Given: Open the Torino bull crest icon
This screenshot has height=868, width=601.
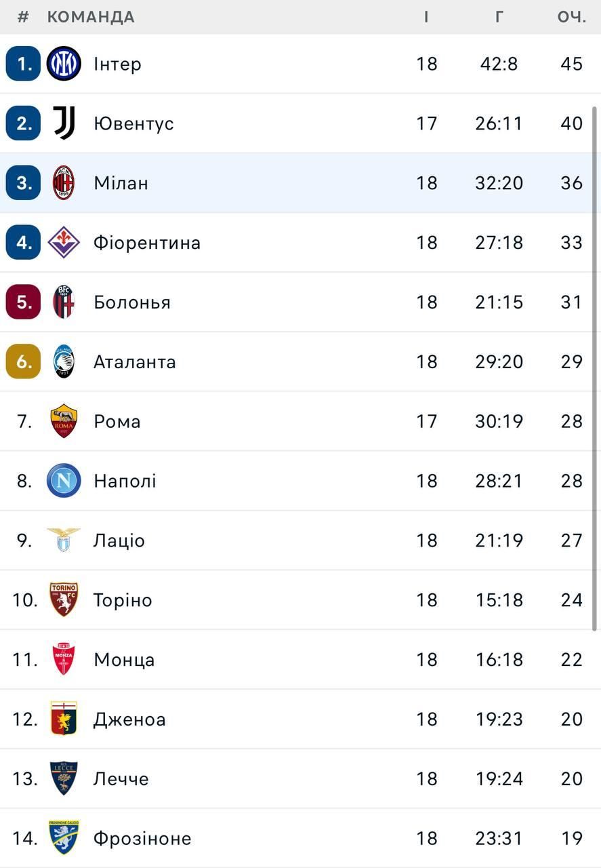Looking at the screenshot, I should coord(64,599).
